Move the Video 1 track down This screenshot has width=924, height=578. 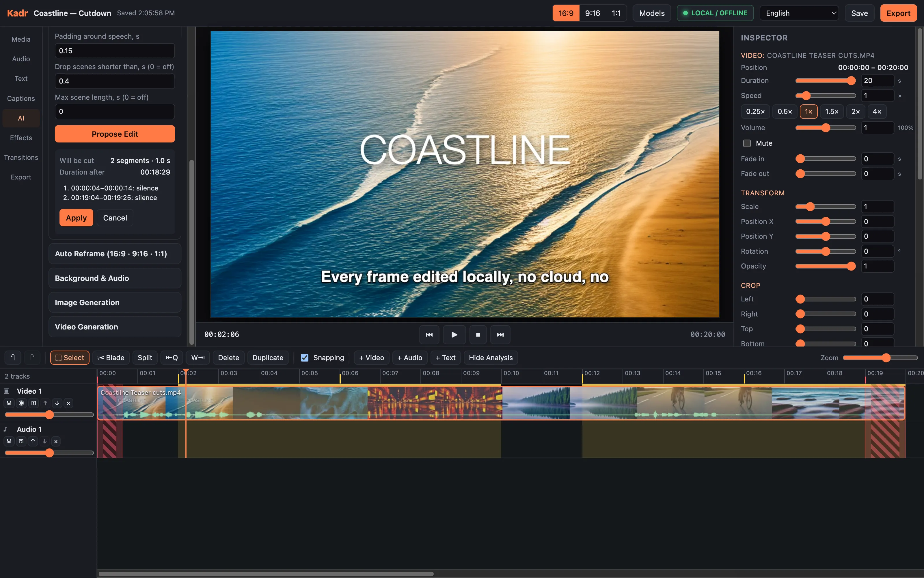(57, 403)
